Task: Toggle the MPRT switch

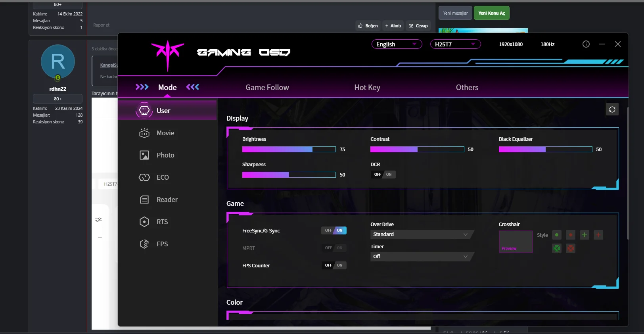Action: coord(334,248)
